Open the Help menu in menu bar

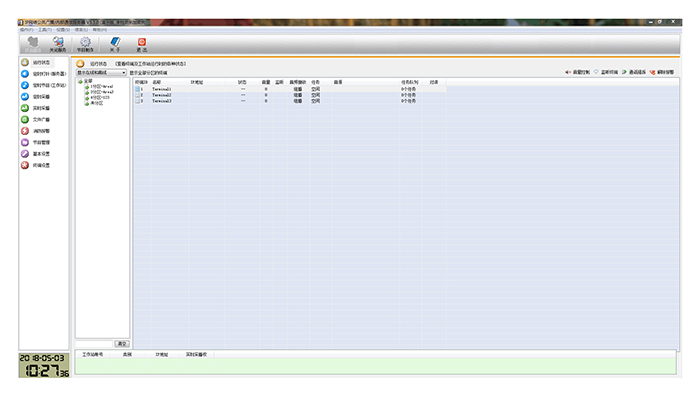coord(100,29)
